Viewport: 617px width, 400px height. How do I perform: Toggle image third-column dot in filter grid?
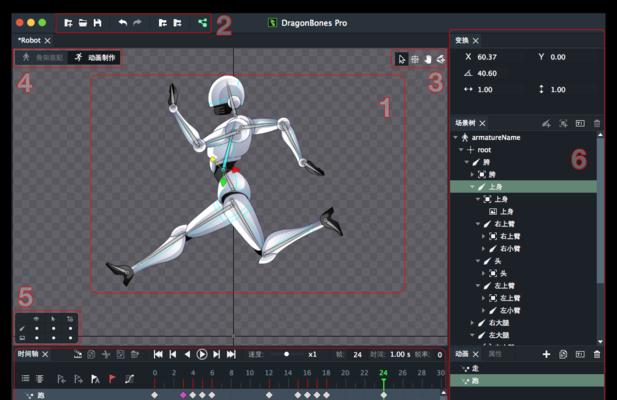(x=70, y=338)
